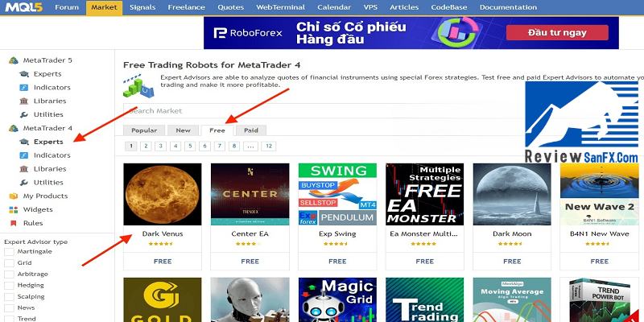Click the Widgets colored squares icon

[14, 209]
